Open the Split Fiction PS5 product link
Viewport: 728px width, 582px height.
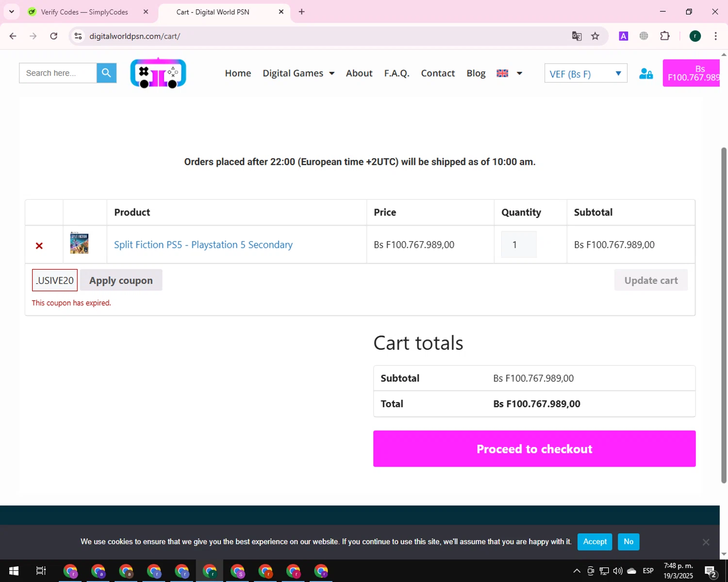click(203, 245)
